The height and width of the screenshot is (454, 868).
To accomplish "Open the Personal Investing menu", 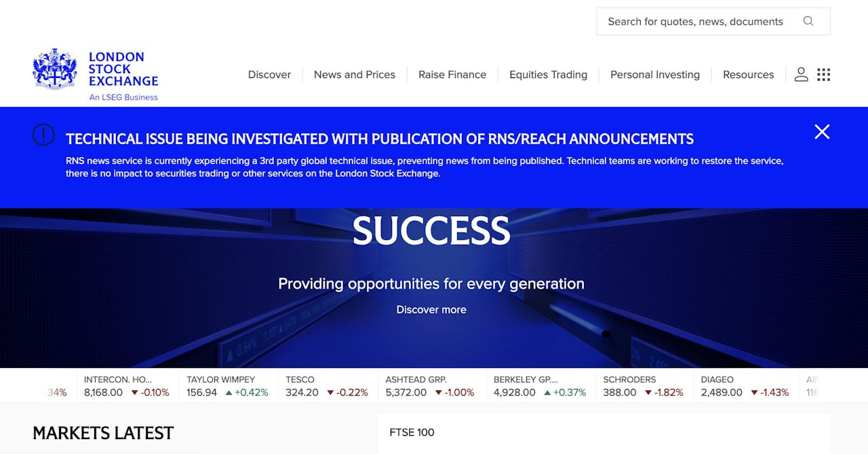I will point(655,75).
